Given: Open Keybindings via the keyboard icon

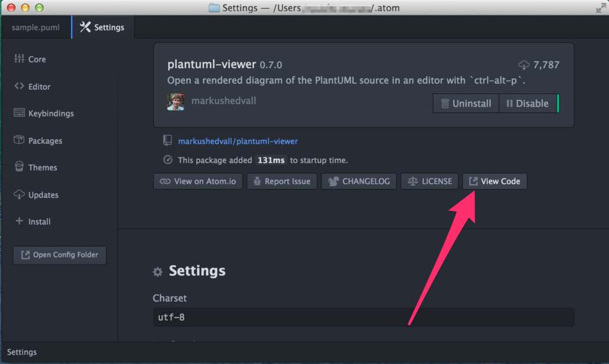Looking at the screenshot, I should pyautogui.click(x=19, y=112).
